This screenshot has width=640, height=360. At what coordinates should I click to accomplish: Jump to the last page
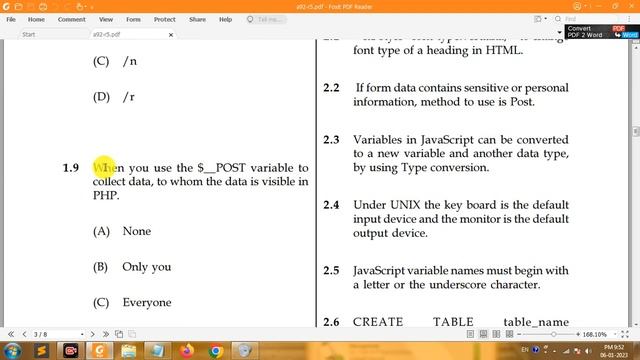(106, 334)
